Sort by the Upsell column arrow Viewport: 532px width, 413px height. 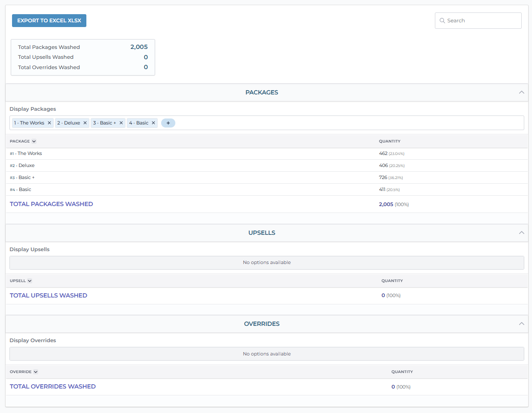pyautogui.click(x=30, y=281)
